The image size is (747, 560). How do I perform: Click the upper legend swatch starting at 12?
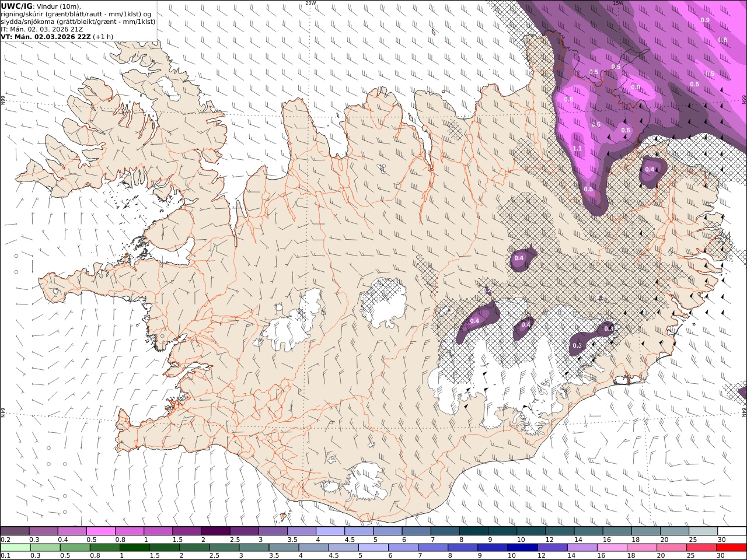(x=560, y=531)
